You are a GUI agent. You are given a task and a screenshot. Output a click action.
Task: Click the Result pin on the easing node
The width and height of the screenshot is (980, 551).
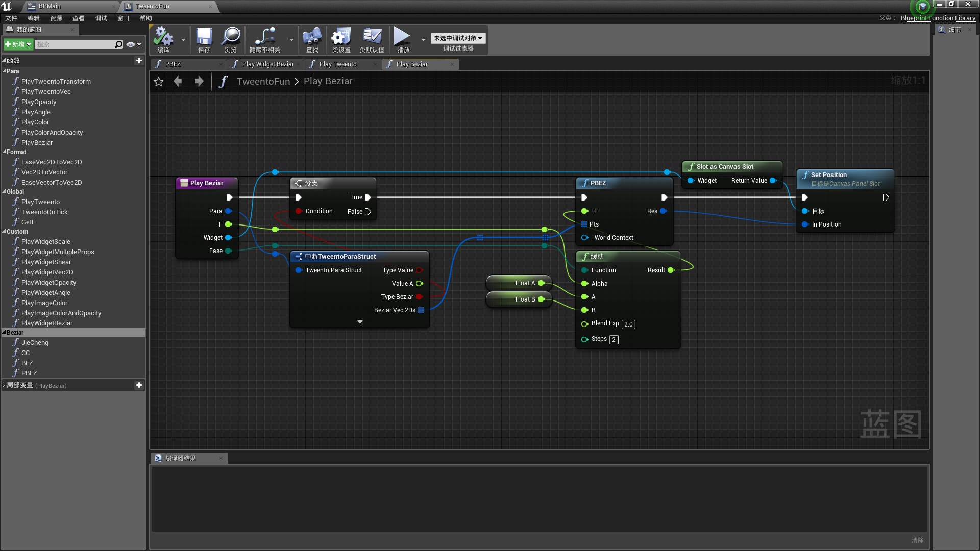click(x=671, y=270)
